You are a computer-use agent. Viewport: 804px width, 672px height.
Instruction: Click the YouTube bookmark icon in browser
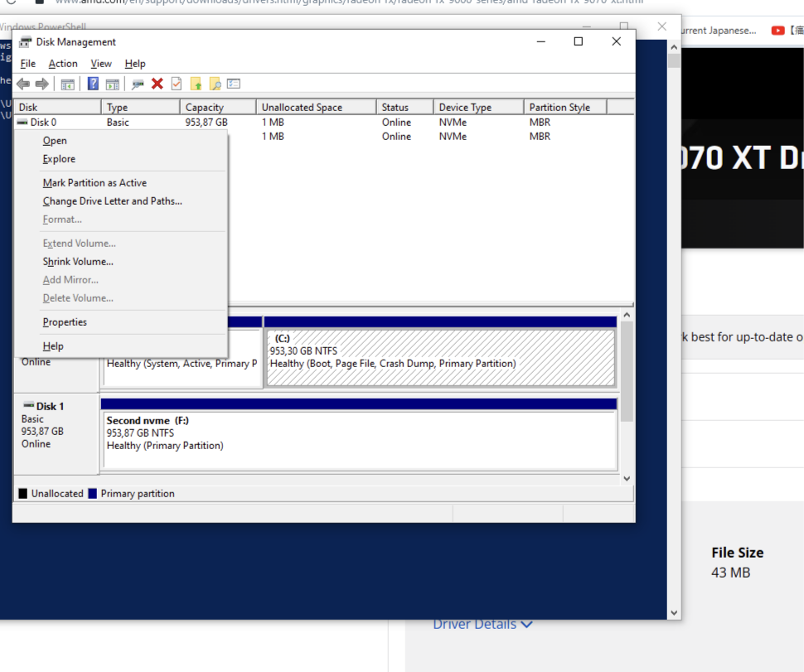tap(777, 30)
